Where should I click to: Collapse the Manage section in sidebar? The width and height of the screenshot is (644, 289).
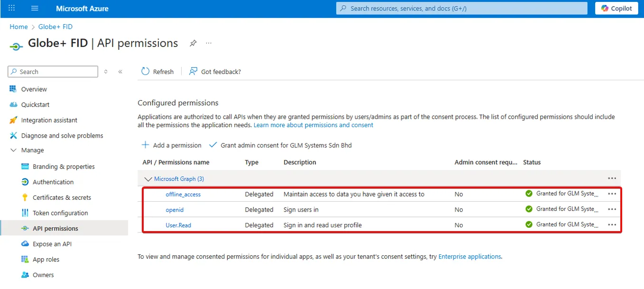pyautogui.click(x=13, y=150)
